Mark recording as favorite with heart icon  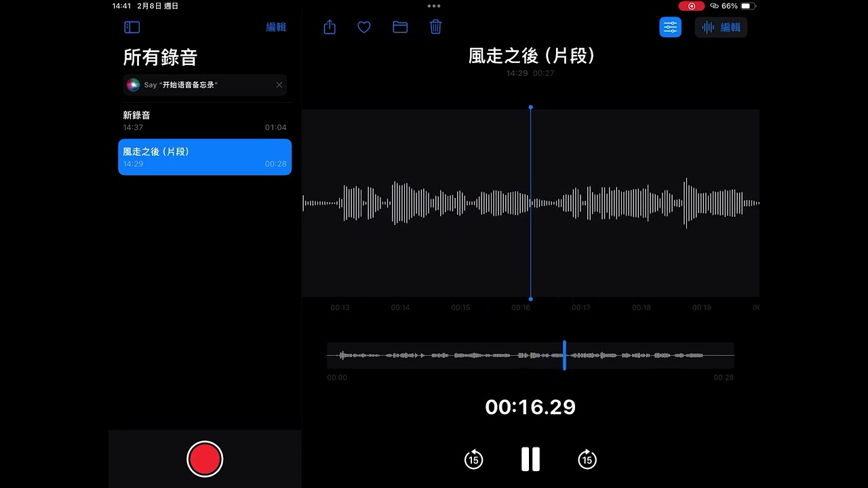[364, 27]
